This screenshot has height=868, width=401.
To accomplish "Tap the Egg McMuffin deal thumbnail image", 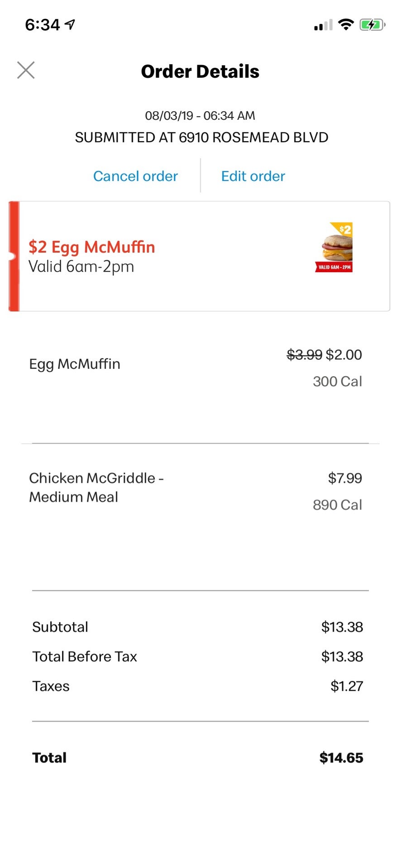I will [x=334, y=247].
